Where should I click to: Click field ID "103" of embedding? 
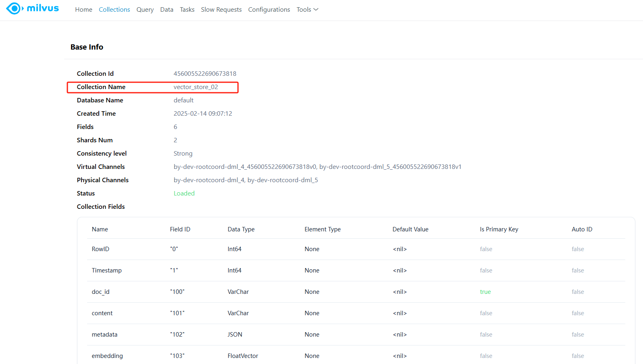[177, 356]
